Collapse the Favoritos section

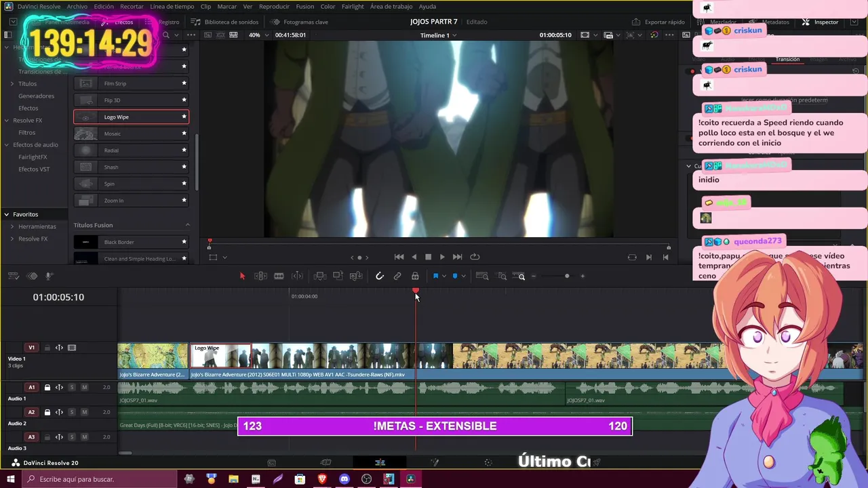6,214
